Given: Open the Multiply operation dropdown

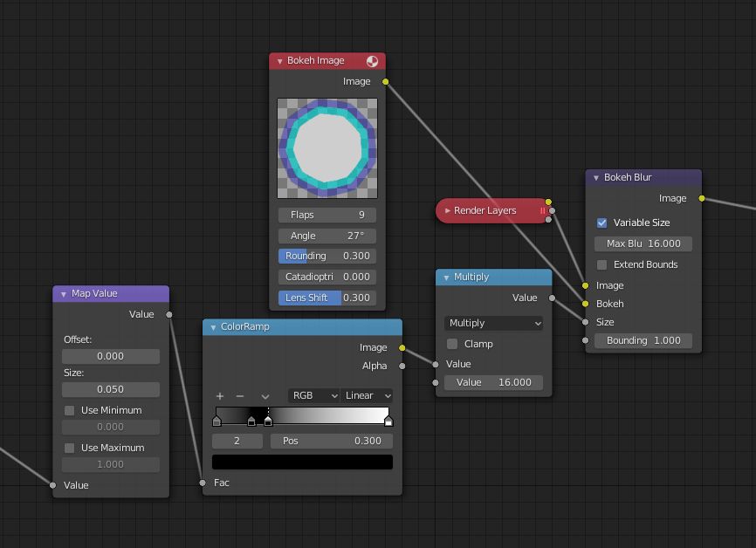Looking at the screenshot, I should (493, 323).
